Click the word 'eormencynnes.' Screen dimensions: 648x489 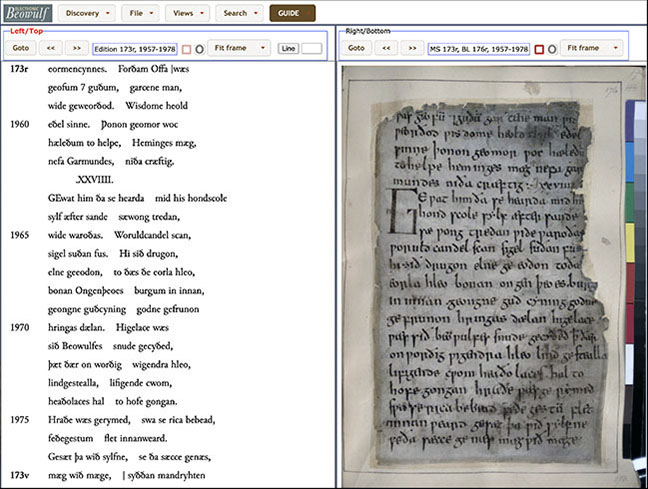point(77,69)
